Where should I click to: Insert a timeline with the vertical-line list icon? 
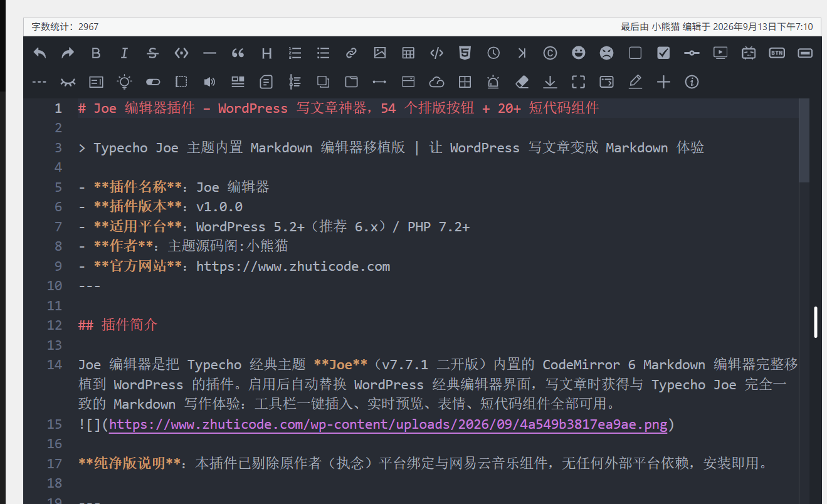[295, 82]
